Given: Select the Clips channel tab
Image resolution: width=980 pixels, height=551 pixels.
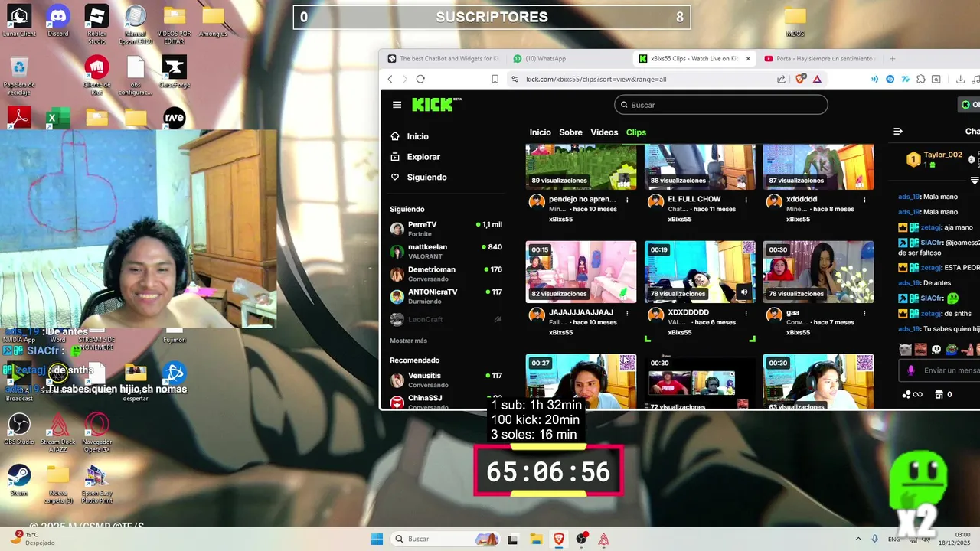Looking at the screenshot, I should pos(636,132).
